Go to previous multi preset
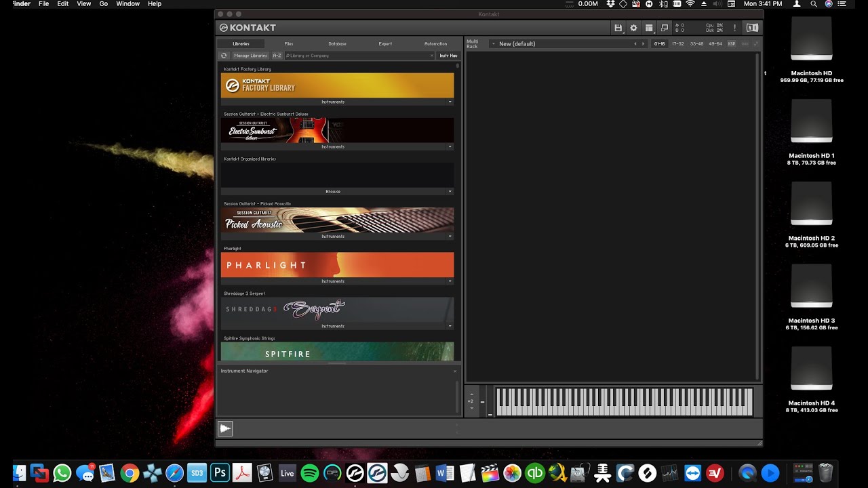868x488 pixels. click(635, 43)
